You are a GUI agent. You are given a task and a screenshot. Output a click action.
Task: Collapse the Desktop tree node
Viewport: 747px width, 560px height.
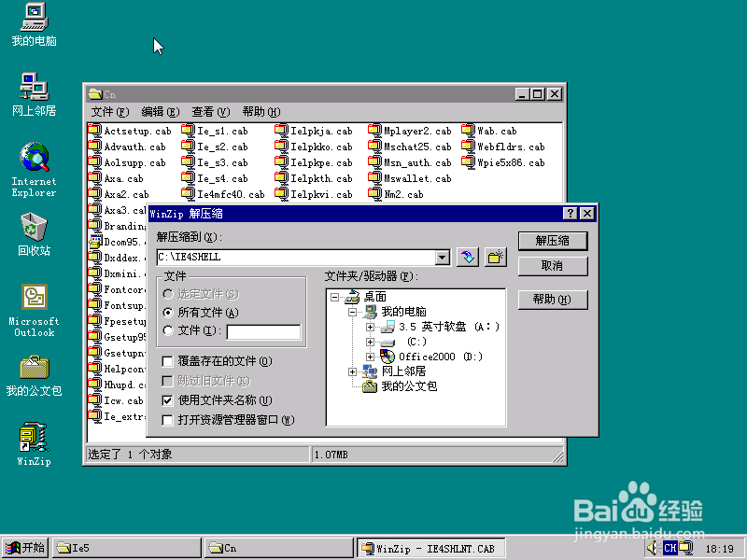click(335, 297)
